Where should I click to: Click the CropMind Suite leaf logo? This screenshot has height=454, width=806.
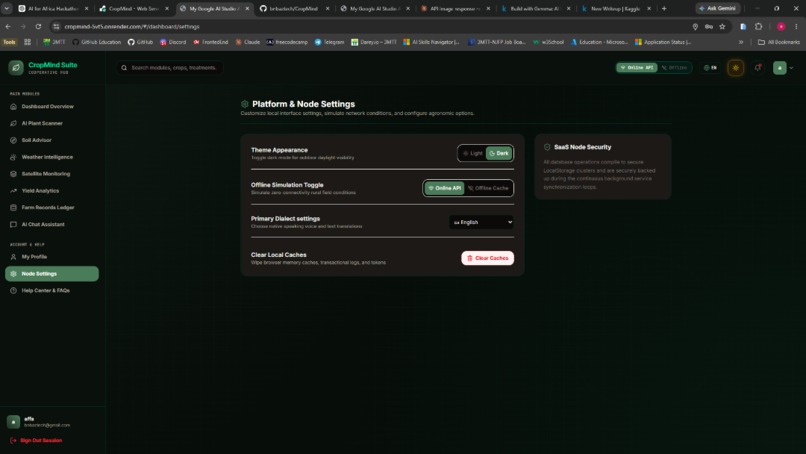point(16,67)
